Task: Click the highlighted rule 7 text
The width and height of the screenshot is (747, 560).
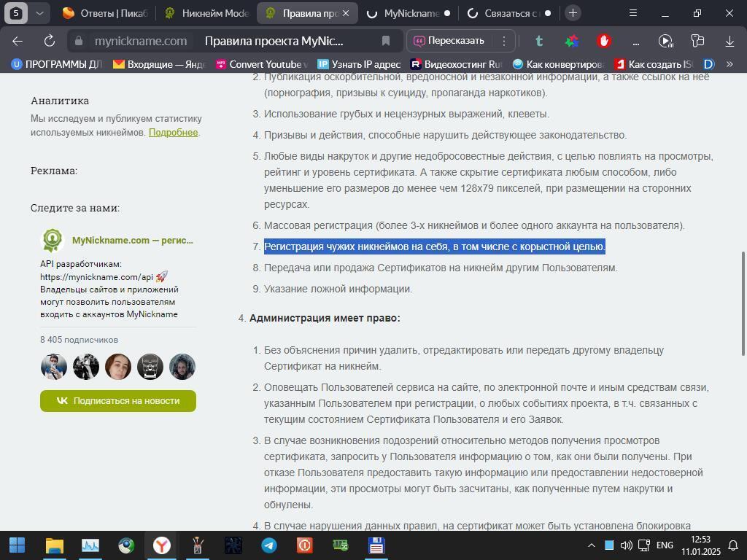Action: tap(435, 246)
